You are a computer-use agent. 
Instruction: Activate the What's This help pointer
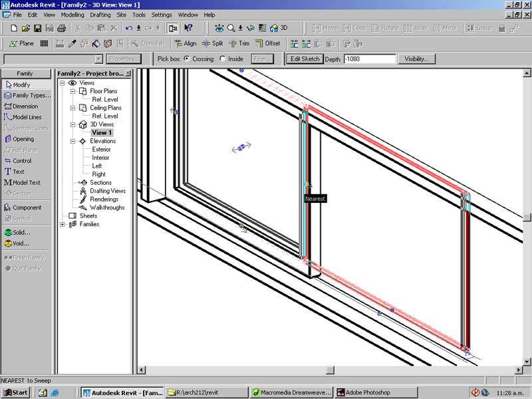pos(188,28)
